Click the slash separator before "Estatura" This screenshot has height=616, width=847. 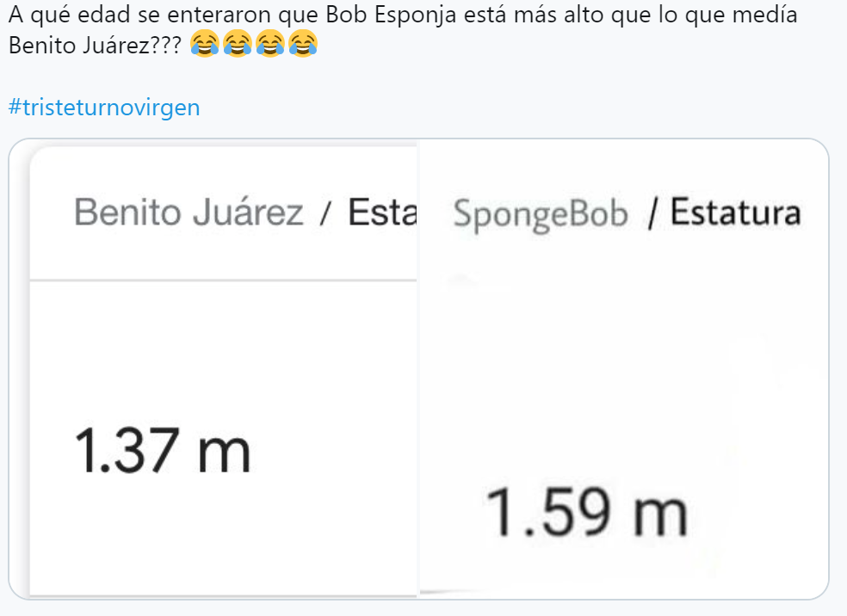(652, 213)
